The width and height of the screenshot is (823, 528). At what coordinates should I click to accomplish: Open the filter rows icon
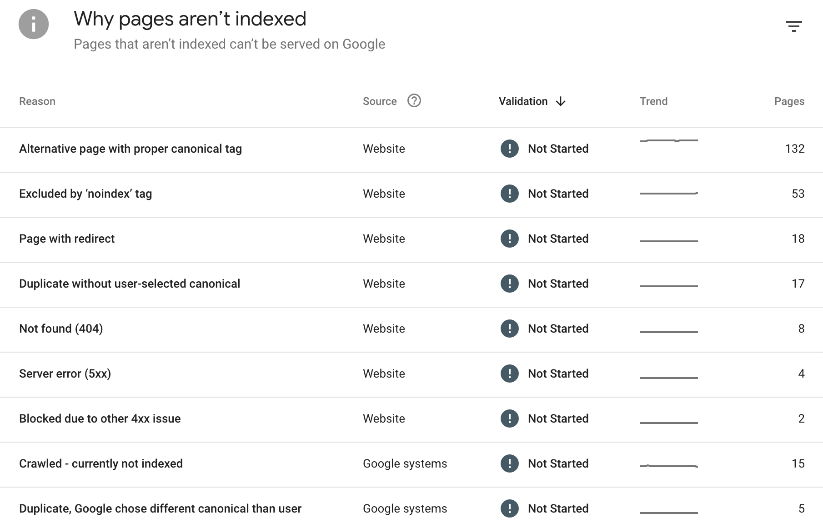794,27
